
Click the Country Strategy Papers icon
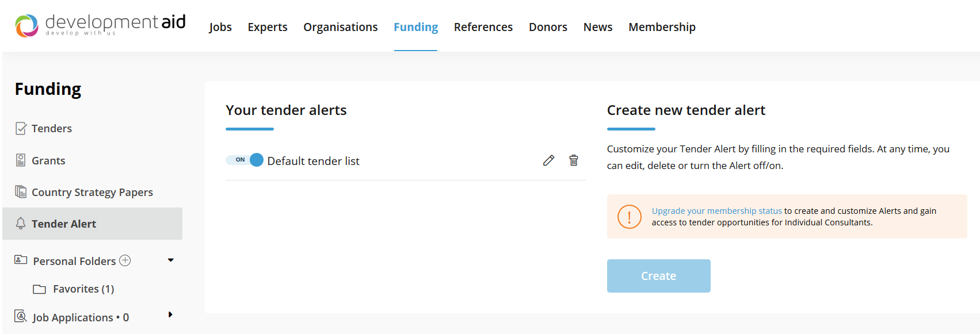[x=21, y=191]
